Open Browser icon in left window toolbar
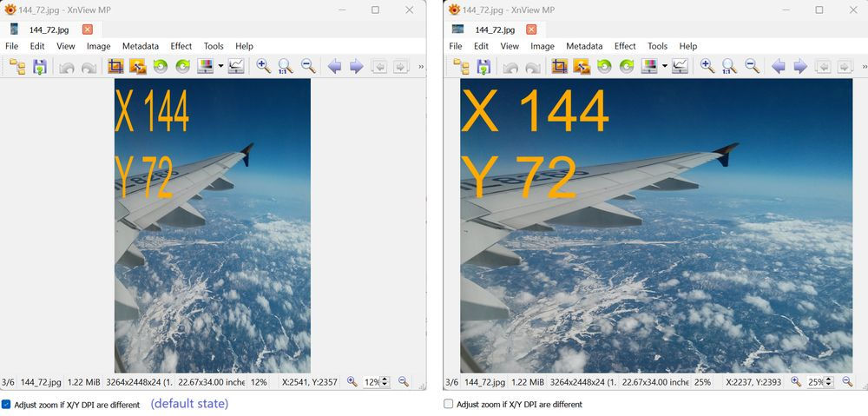Viewport: 868px width, 416px height. click(17, 67)
